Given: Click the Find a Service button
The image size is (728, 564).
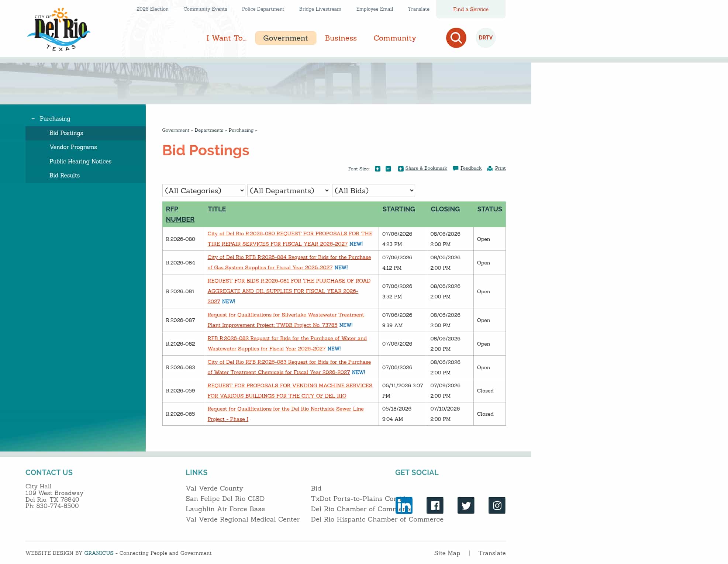Looking at the screenshot, I should 471,9.
